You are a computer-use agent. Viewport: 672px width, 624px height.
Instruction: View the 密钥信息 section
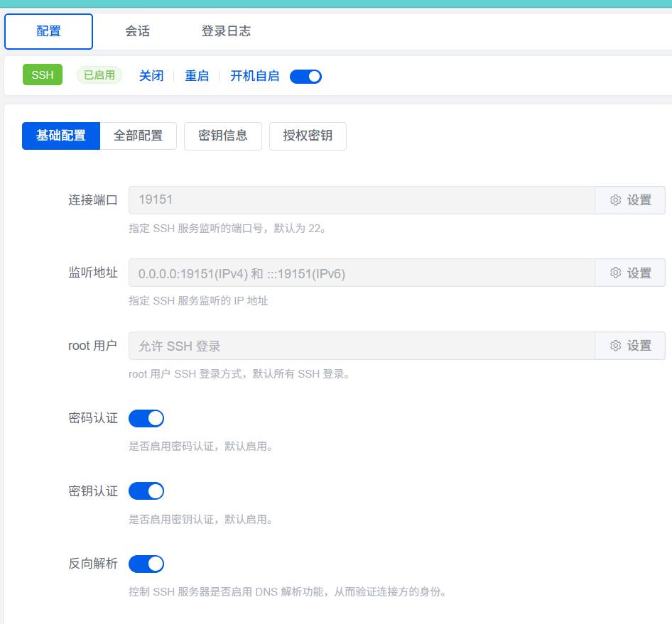click(x=223, y=136)
